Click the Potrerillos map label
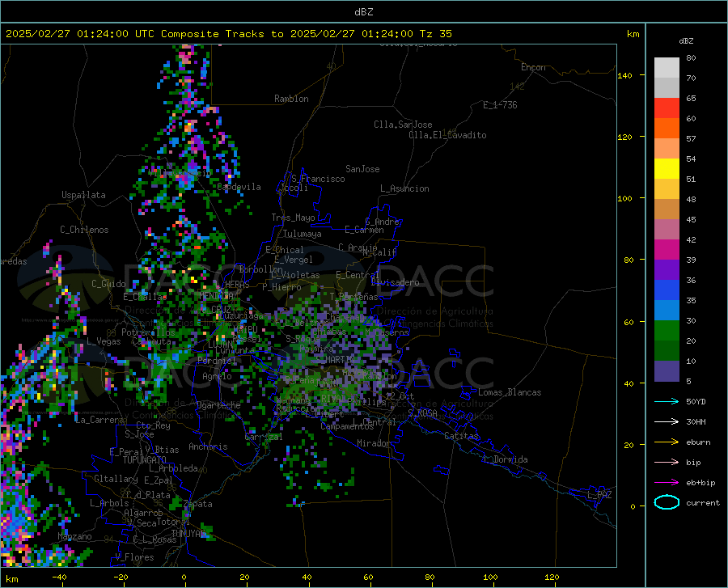This screenshot has height=588, width=728. [x=148, y=332]
